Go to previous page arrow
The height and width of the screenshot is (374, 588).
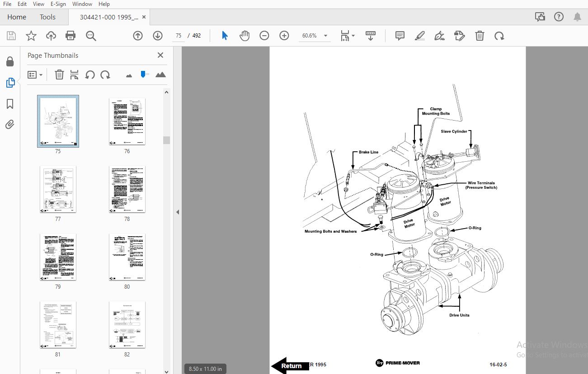138,36
